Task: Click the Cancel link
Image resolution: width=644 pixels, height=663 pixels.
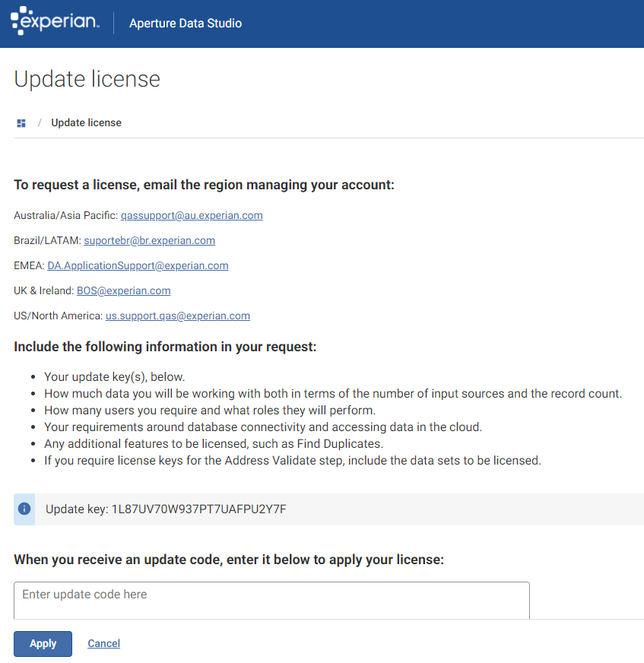Action: pos(103,643)
